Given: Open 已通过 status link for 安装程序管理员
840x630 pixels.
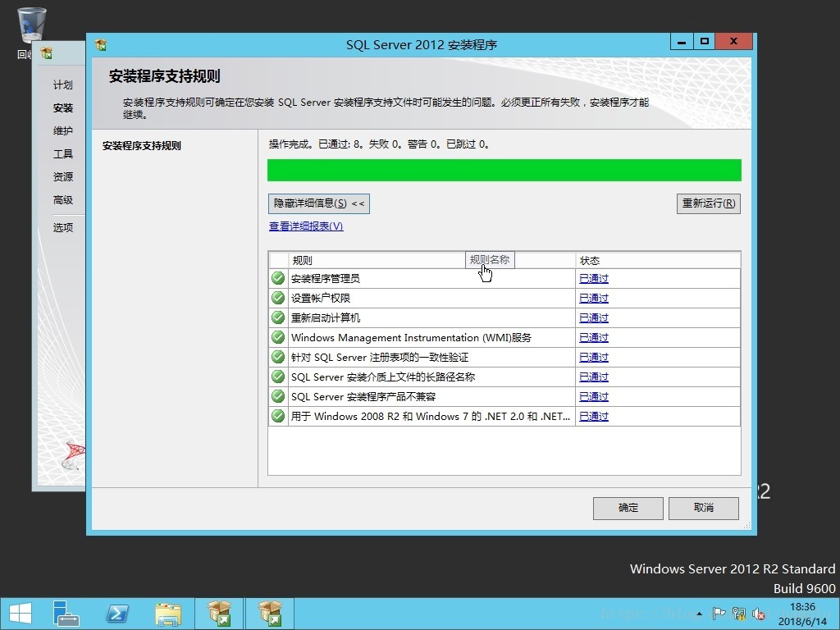Looking at the screenshot, I should [594, 279].
